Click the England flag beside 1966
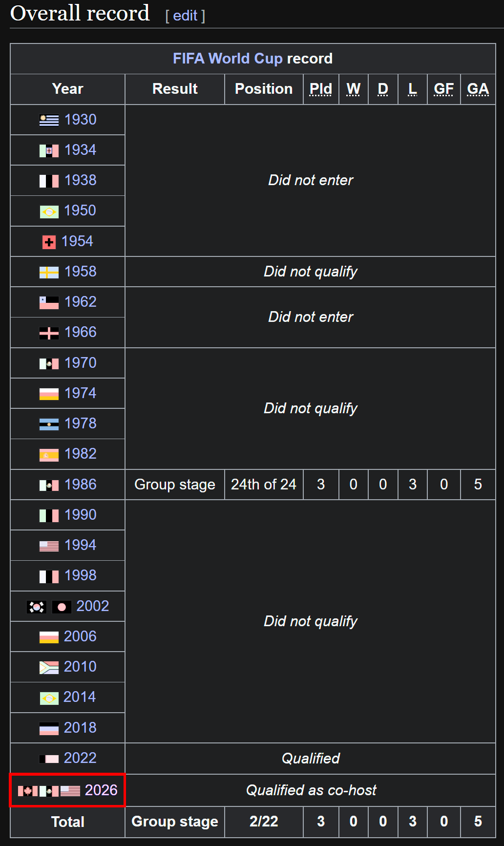 click(49, 333)
